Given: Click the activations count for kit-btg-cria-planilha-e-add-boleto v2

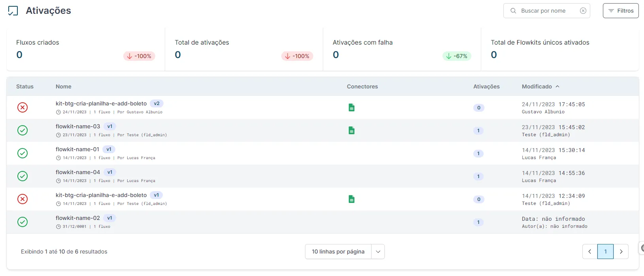Looking at the screenshot, I should pos(478,108).
